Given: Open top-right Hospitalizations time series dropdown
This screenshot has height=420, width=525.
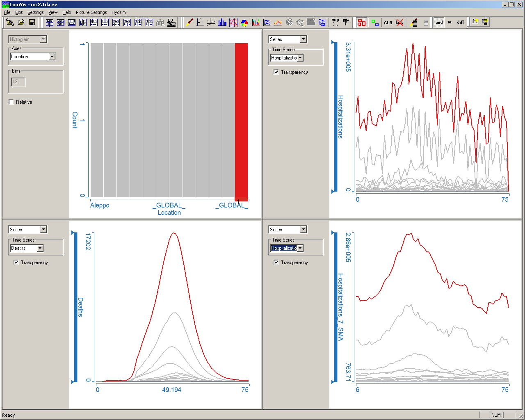Looking at the screenshot, I should 300,58.
